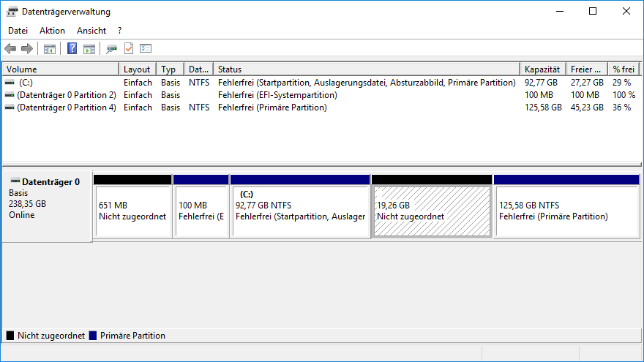Viewport: 644px width, 362px height.
Task: Select the (C:) 92,77 GB NTFS partition block
Action: 300,206
